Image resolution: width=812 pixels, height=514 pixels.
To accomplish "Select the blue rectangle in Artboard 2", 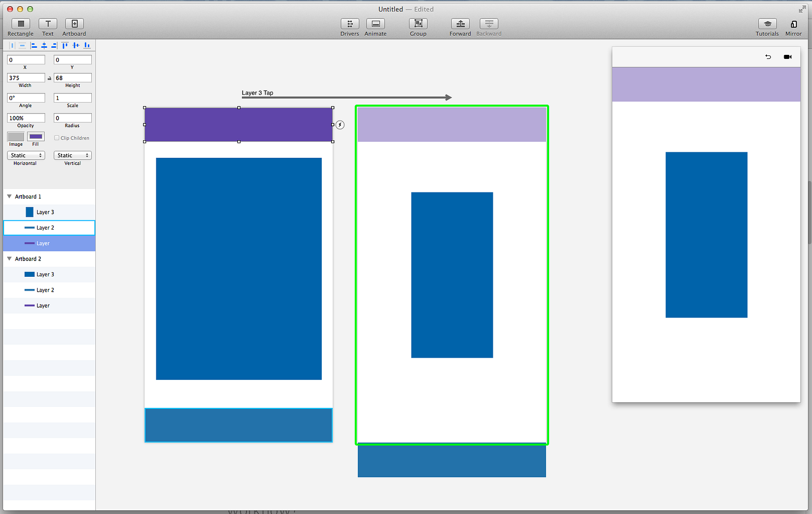I will 452,275.
